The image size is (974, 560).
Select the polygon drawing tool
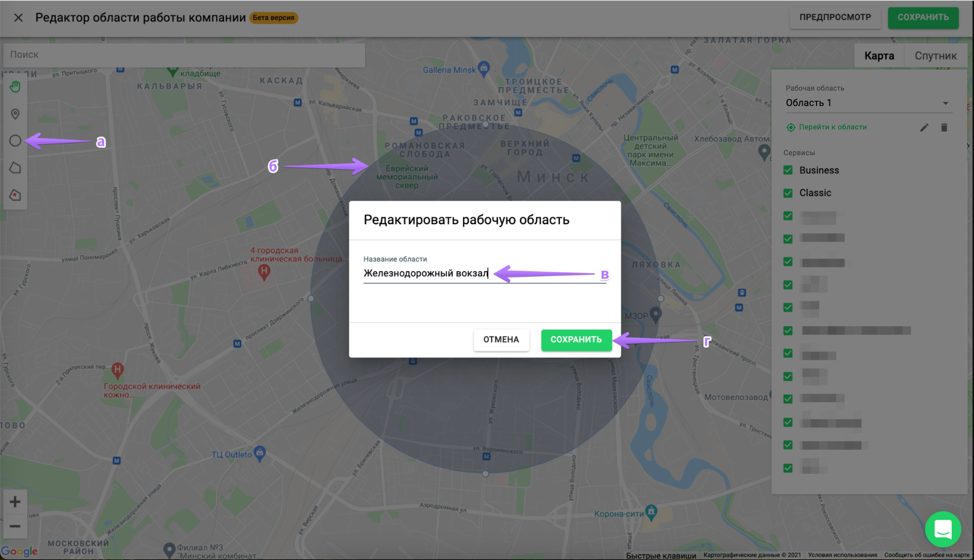pos(15,168)
